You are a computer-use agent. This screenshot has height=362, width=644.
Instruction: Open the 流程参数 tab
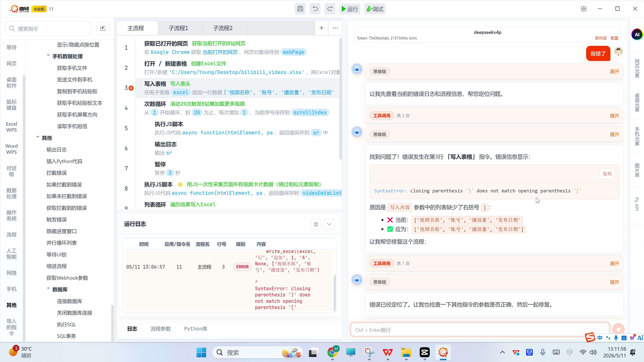coord(161,329)
